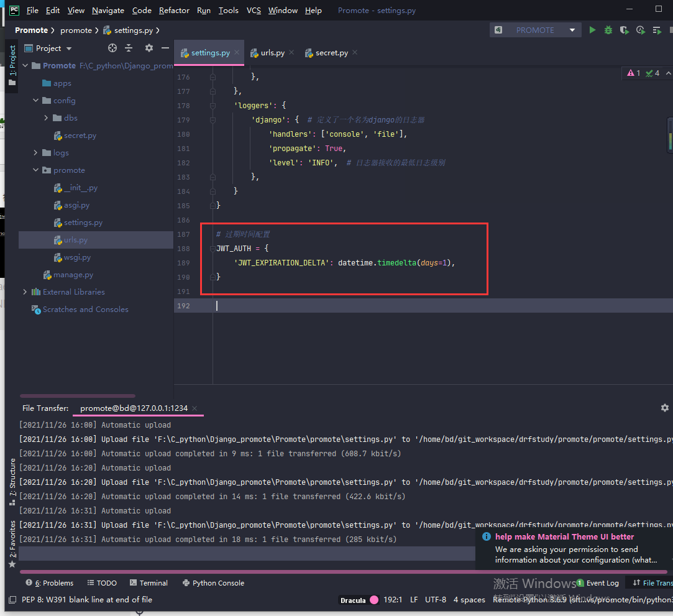Click the UTF-8 encoding indicator

click(435, 600)
